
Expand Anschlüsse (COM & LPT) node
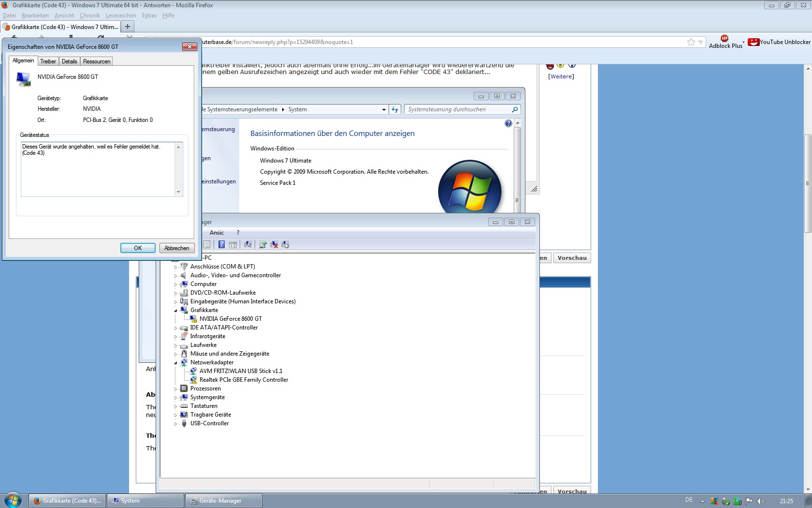175,267
